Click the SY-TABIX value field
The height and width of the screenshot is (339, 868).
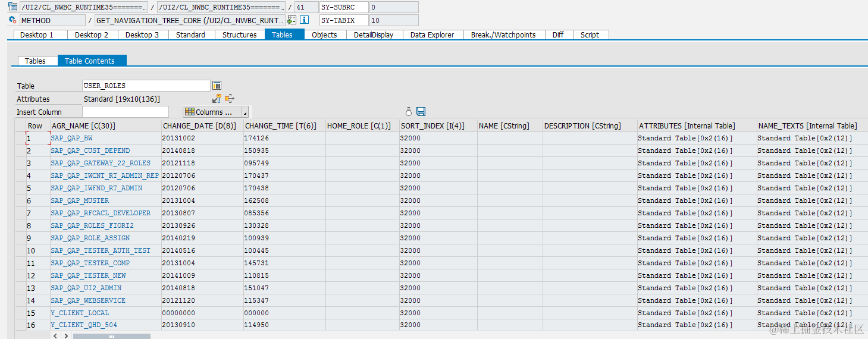point(394,20)
